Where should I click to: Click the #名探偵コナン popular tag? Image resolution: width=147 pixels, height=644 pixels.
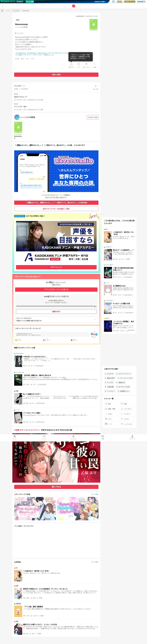(x=124, y=391)
